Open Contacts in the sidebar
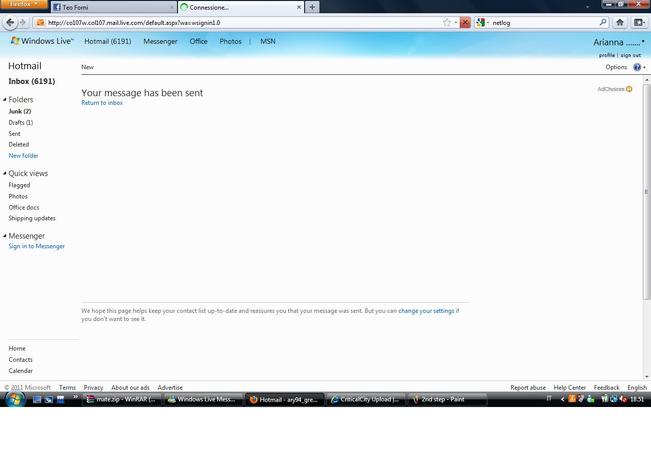Viewport: 651px width, 466px height. tap(20, 360)
